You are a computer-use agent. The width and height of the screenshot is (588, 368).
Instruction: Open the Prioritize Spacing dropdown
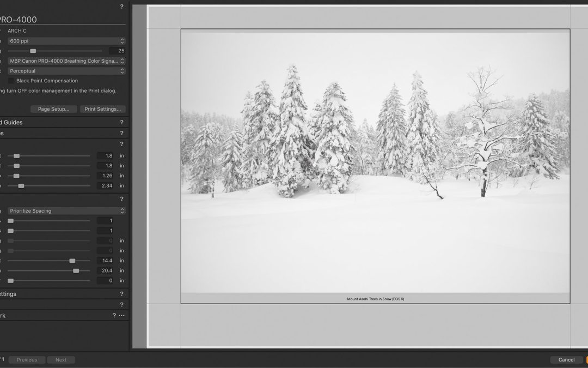pyautogui.click(x=66, y=211)
